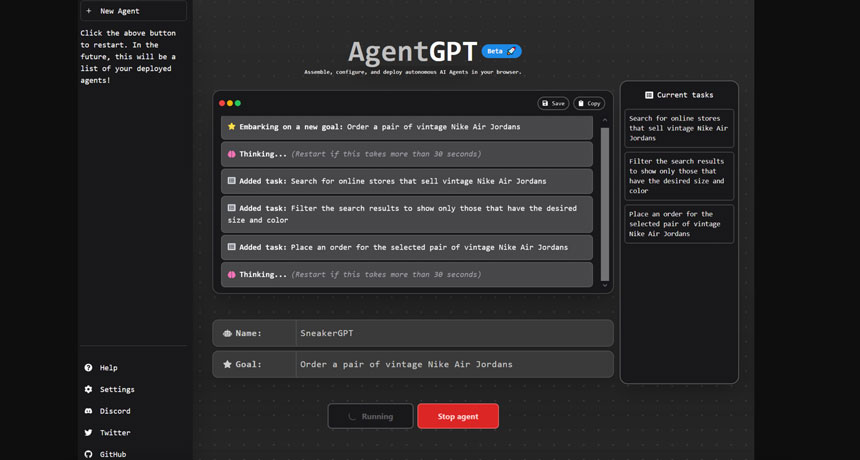The height and width of the screenshot is (460, 860).
Task: Click the Help question mark icon
Action: (x=88, y=368)
